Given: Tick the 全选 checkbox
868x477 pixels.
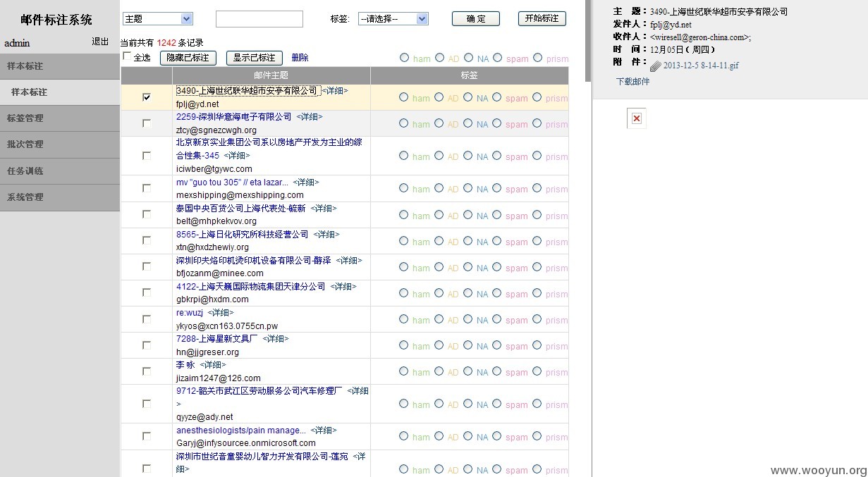Looking at the screenshot, I should point(127,56).
